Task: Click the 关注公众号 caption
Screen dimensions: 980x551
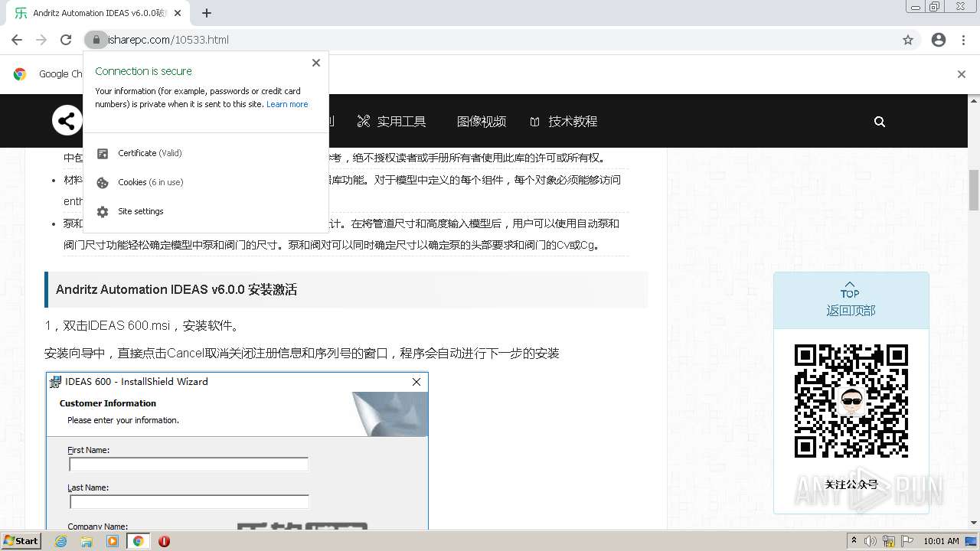Action: 851,484
